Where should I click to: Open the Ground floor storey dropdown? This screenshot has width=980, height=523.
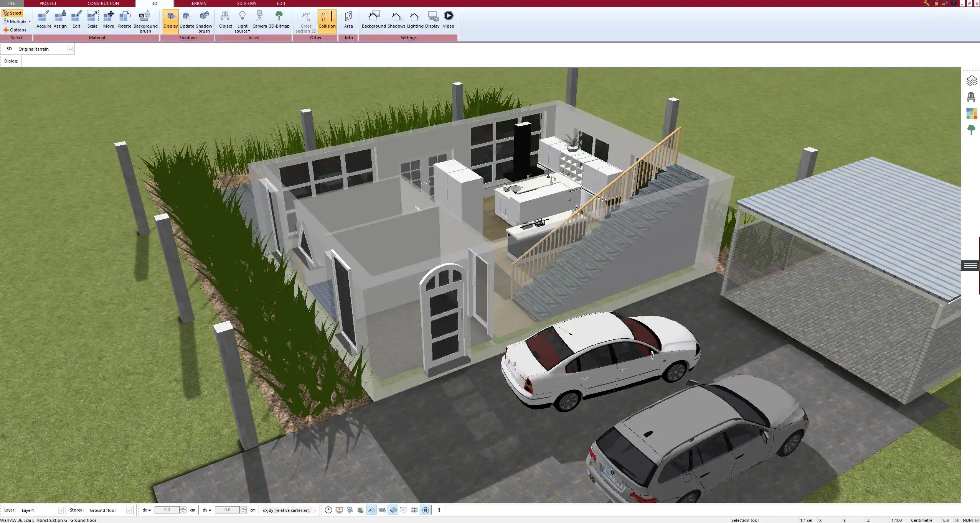click(x=129, y=510)
